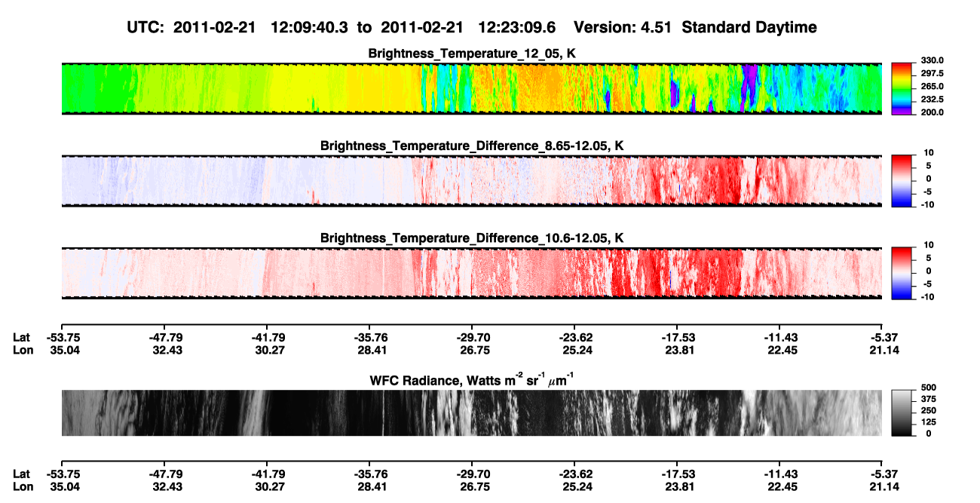Click latitude '-5.37' below WFC Radiance panel

point(882,474)
